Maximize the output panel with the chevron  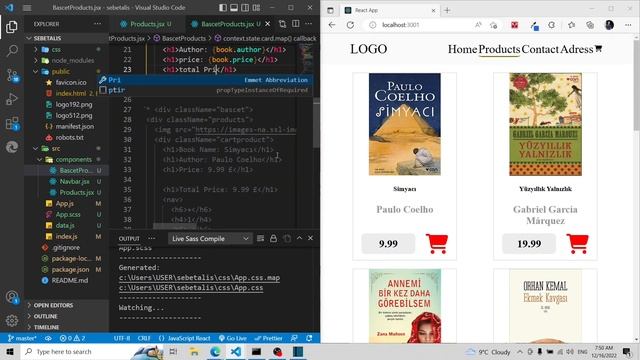(x=299, y=238)
